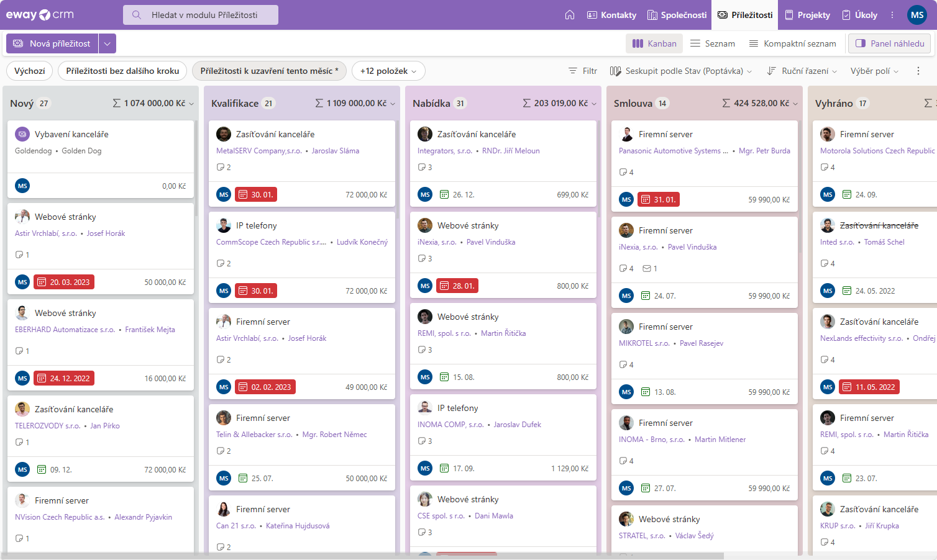Click the sum icon in Nový column
This screenshot has height=560, width=937.
[116, 103]
